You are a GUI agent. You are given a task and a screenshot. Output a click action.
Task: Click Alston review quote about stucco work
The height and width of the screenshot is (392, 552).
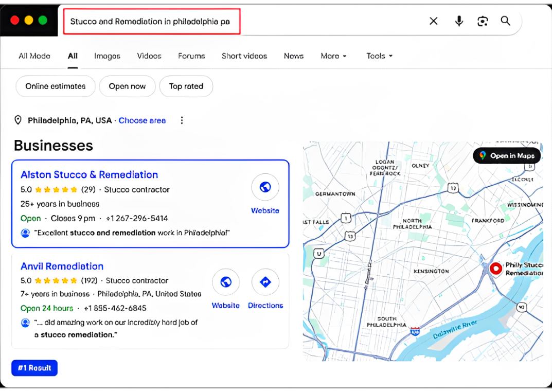click(x=132, y=233)
